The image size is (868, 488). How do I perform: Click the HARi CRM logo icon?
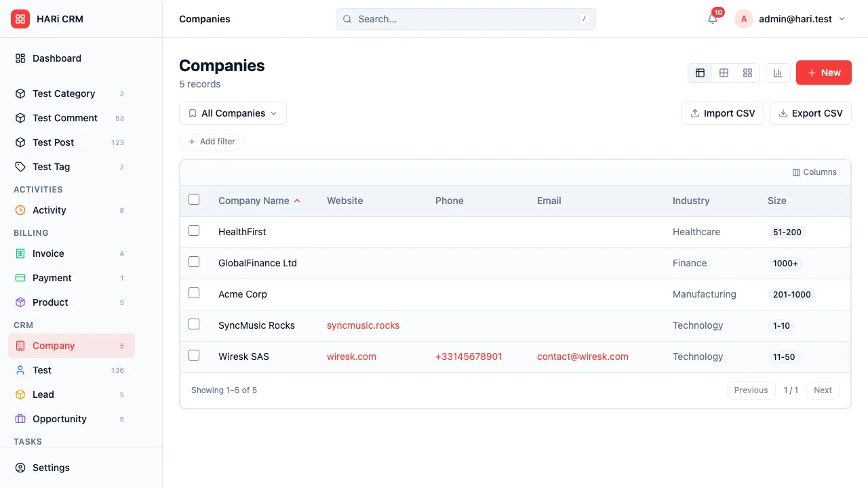pos(20,19)
